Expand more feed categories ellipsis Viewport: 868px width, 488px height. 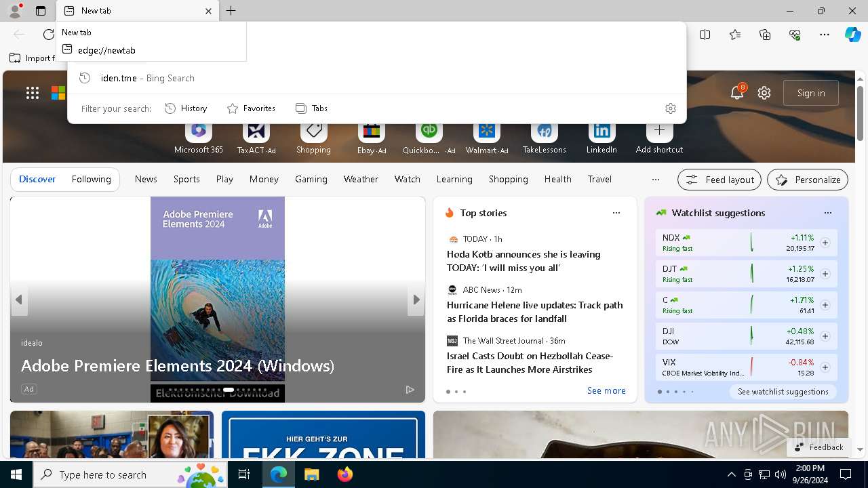pyautogui.click(x=655, y=180)
